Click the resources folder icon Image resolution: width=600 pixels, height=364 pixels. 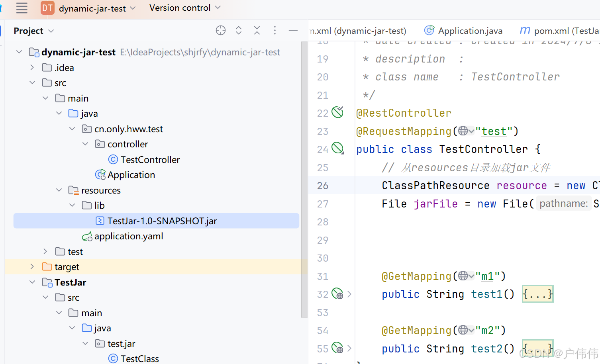[x=73, y=190]
